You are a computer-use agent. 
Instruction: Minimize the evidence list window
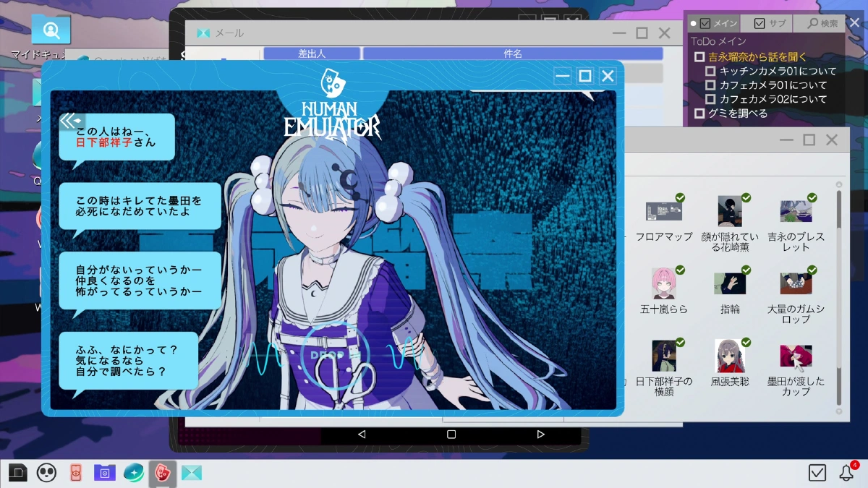(786, 140)
